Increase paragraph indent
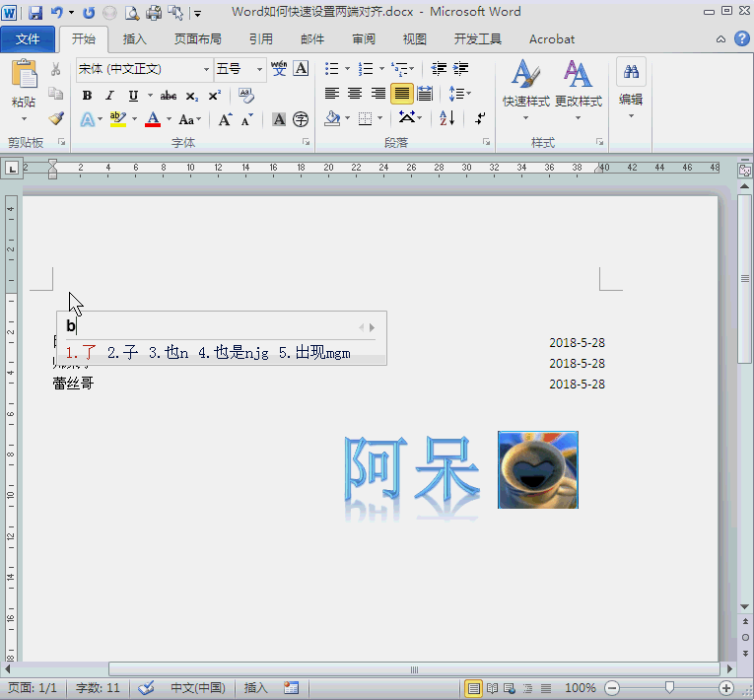754x700 pixels. pos(460,68)
